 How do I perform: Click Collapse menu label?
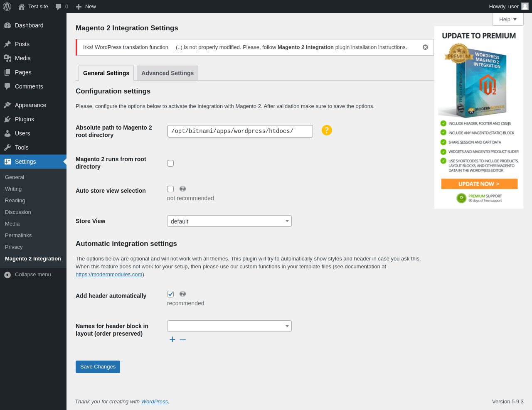tap(33, 275)
